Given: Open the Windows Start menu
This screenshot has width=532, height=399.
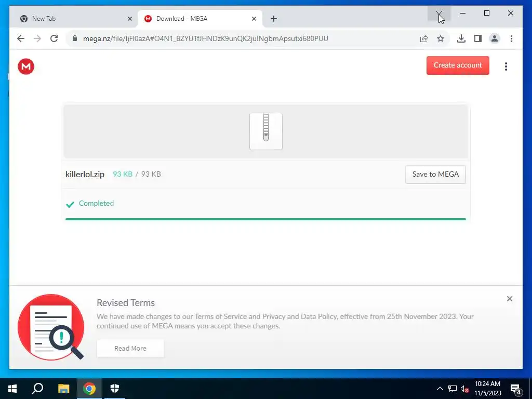Looking at the screenshot, I should coord(12,389).
